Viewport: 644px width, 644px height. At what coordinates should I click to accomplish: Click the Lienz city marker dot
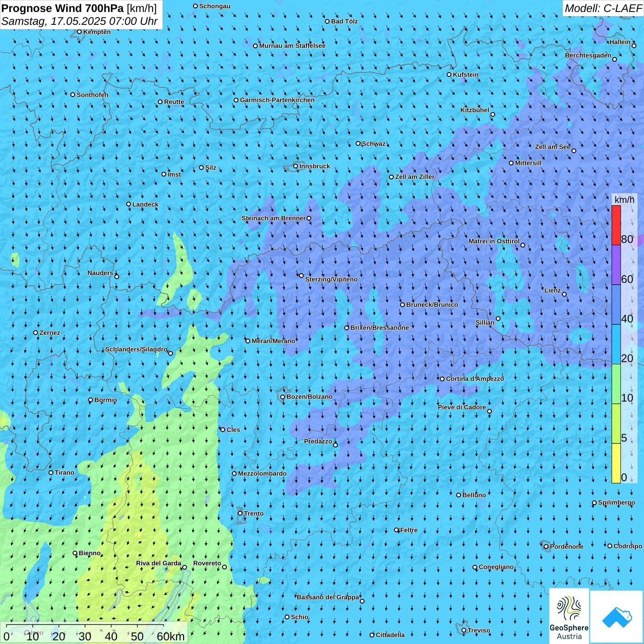[x=564, y=294]
